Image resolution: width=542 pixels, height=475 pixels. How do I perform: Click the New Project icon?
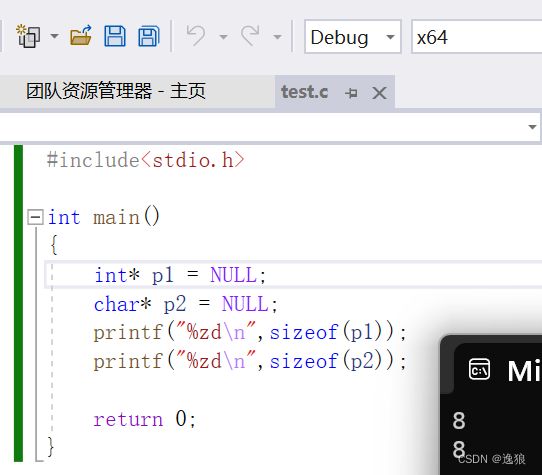click(x=28, y=36)
